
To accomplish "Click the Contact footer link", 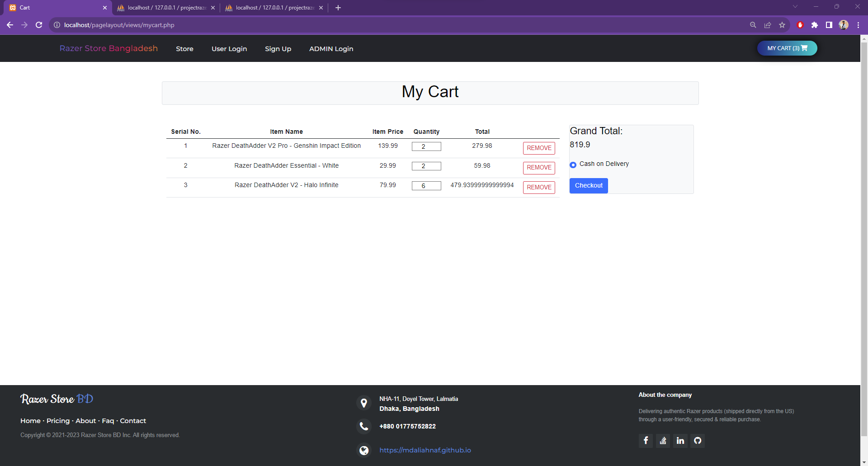I will pyautogui.click(x=133, y=421).
